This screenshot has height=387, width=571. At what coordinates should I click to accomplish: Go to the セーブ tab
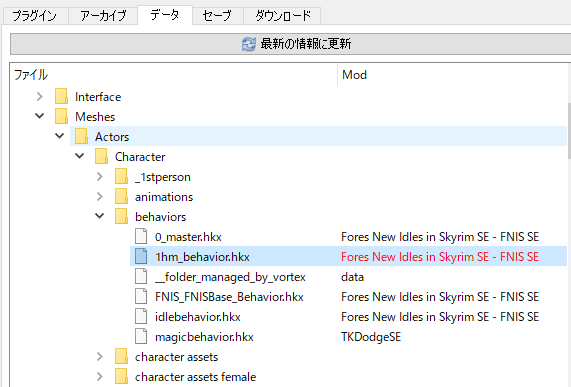coord(218,16)
